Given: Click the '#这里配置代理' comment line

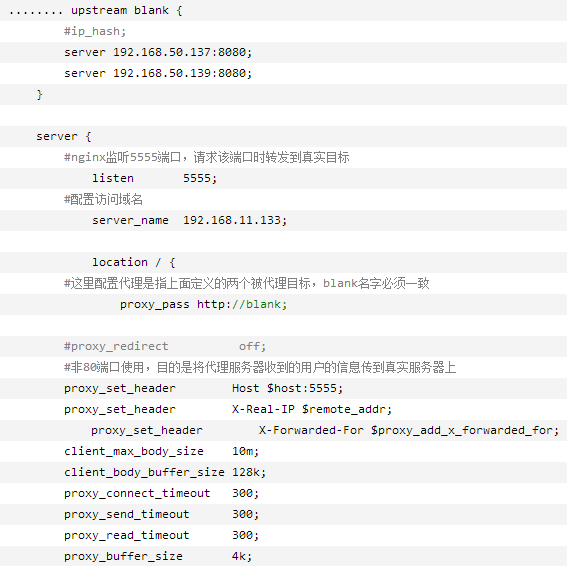Looking at the screenshot, I should click(x=247, y=283).
